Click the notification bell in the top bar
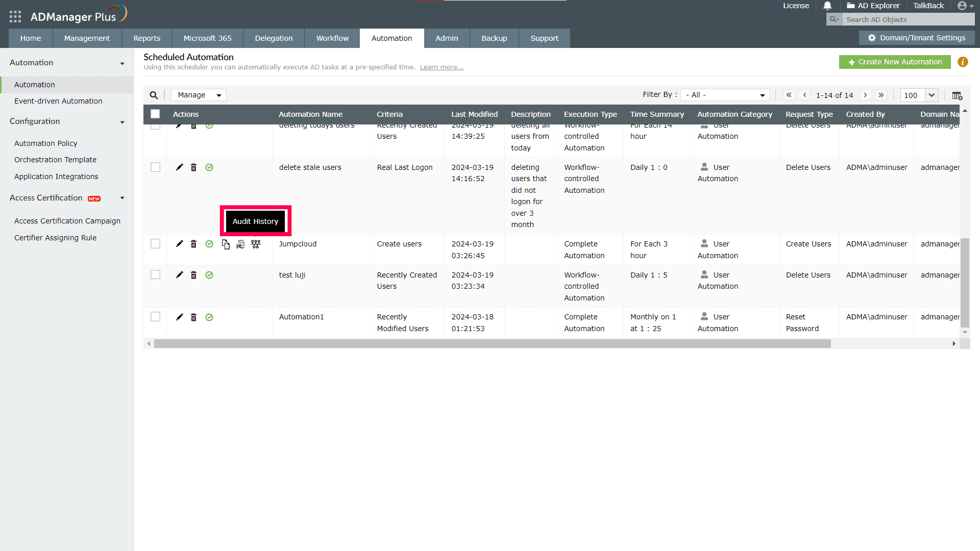The image size is (980, 551). [827, 6]
